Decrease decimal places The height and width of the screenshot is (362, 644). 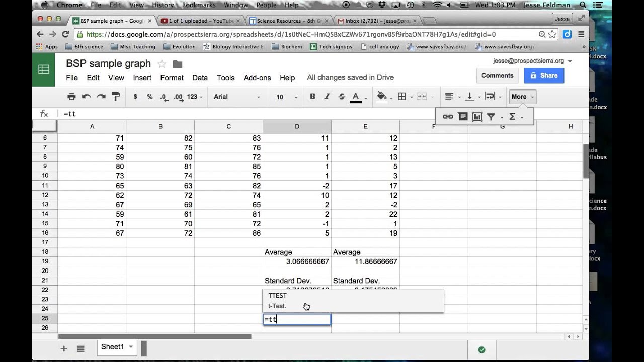(164, 97)
